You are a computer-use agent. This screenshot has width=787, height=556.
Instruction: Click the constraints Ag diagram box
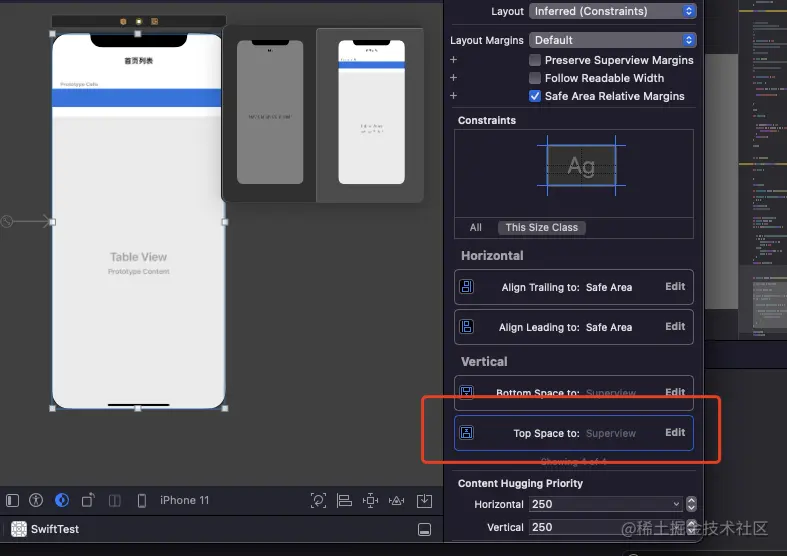581,166
